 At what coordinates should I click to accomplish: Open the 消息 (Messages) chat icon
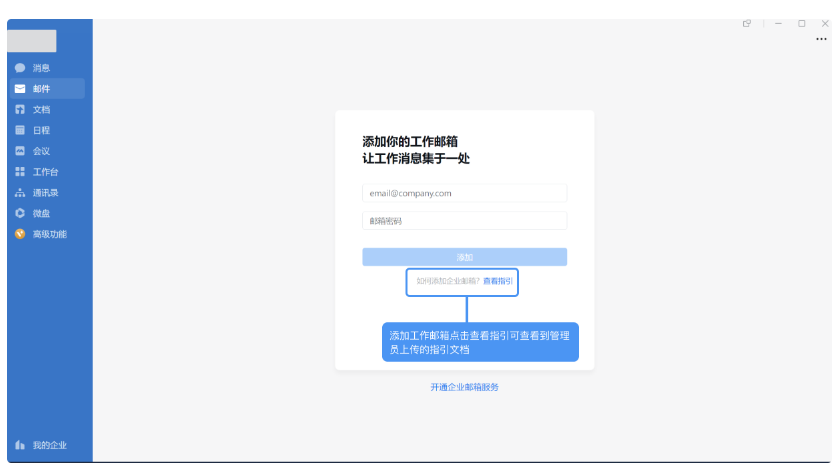(x=20, y=68)
